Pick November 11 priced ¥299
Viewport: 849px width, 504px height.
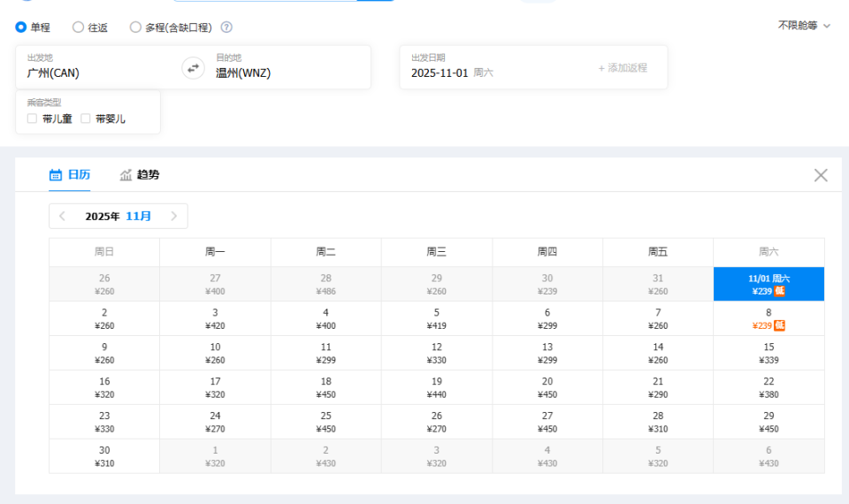click(326, 353)
